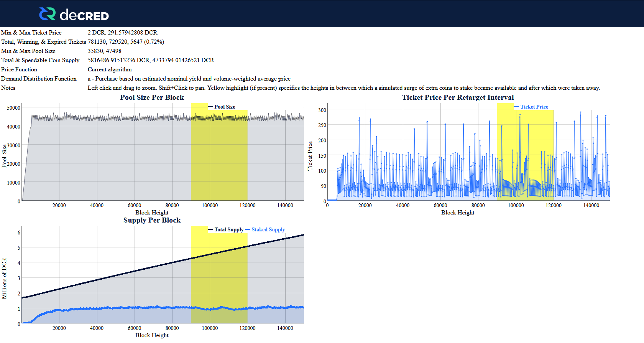Click the Ticket Price legend entry
644x343 pixels.
[x=531, y=107]
